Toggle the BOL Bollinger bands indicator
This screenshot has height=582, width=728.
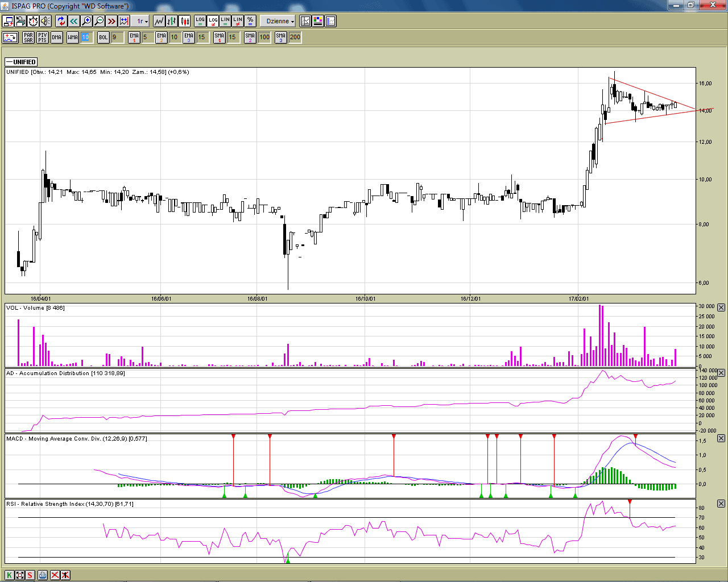[x=103, y=38]
